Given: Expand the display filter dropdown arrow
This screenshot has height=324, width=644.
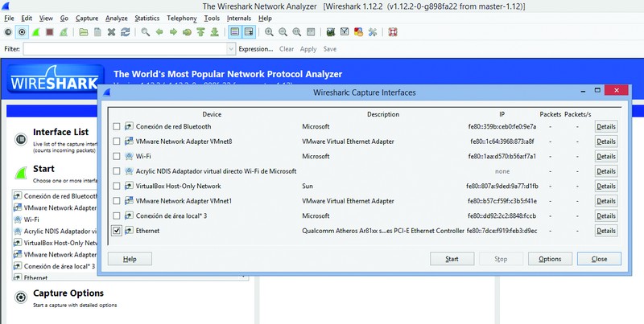Looking at the screenshot, I should pyautogui.click(x=231, y=49).
